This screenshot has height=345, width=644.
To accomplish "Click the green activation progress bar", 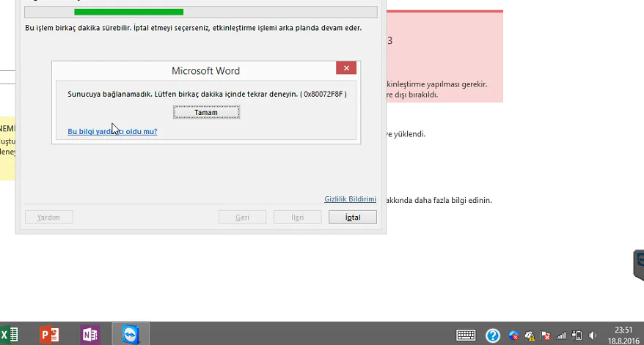I will (x=201, y=12).
